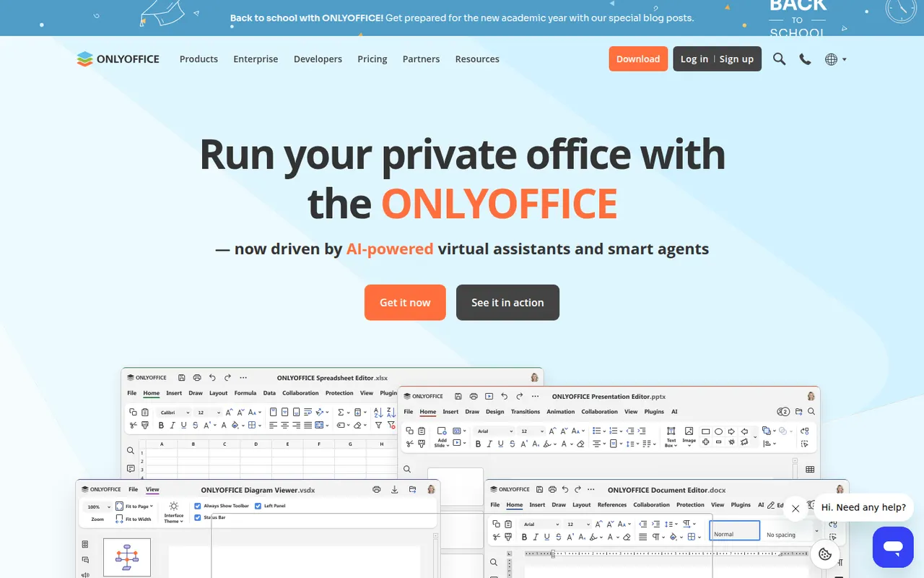Viewport: 924px width, 578px height.
Task: Click the orange Download button
Action: [x=638, y=59]
